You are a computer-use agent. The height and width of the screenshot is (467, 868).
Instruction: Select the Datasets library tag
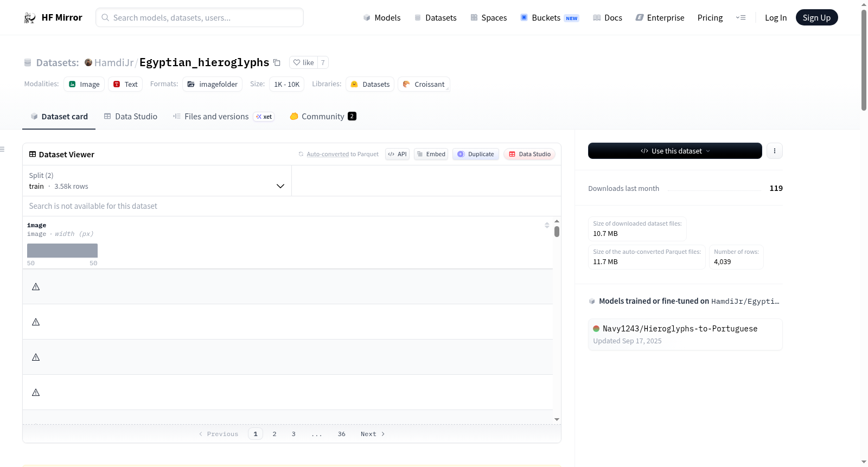pos(370,84)
